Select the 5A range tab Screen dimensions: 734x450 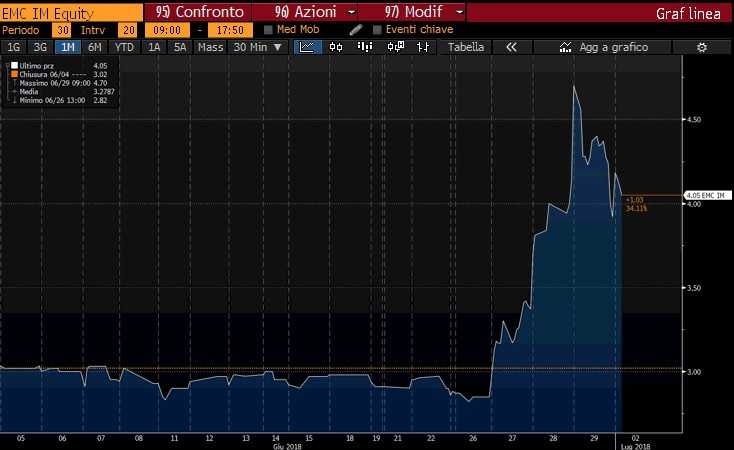(x=180, y=47)
